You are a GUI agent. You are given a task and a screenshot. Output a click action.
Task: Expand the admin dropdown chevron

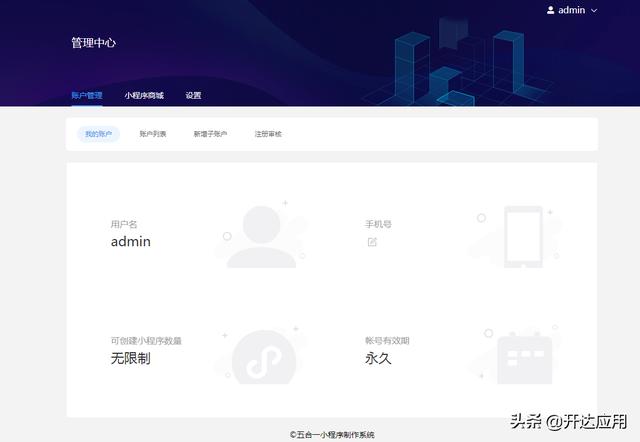(x=594, y=10)
